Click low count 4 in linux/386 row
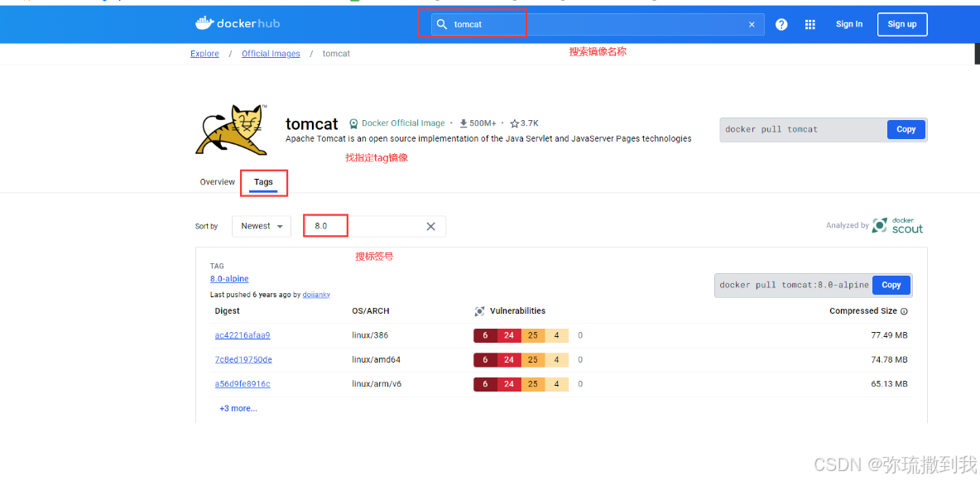The image size is (980, 481). click(x=557, y=336)
